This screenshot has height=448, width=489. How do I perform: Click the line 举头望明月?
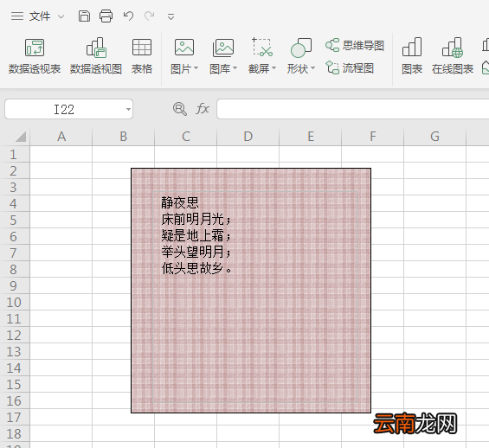(196, 252)
